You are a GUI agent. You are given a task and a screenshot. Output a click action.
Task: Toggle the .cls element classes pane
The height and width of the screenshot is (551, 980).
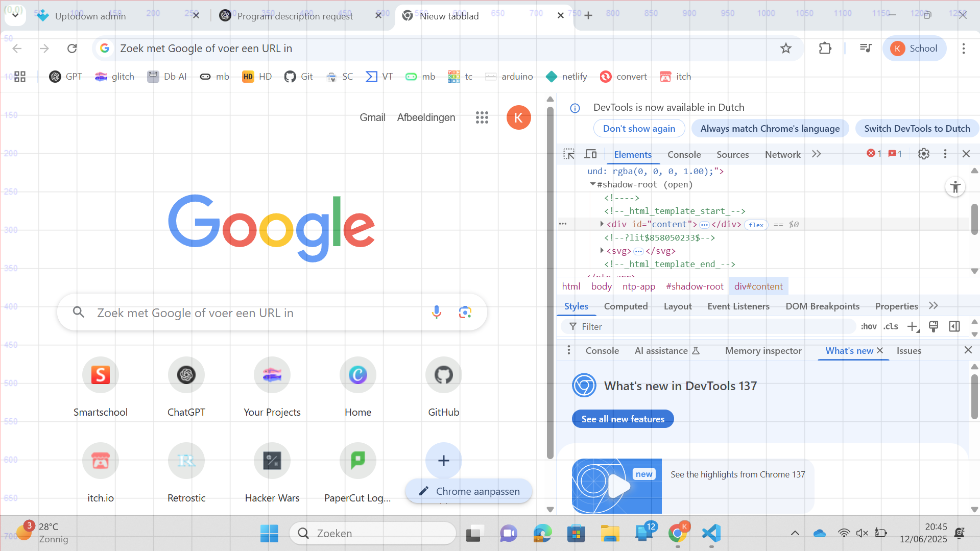(x=891, y=326)
